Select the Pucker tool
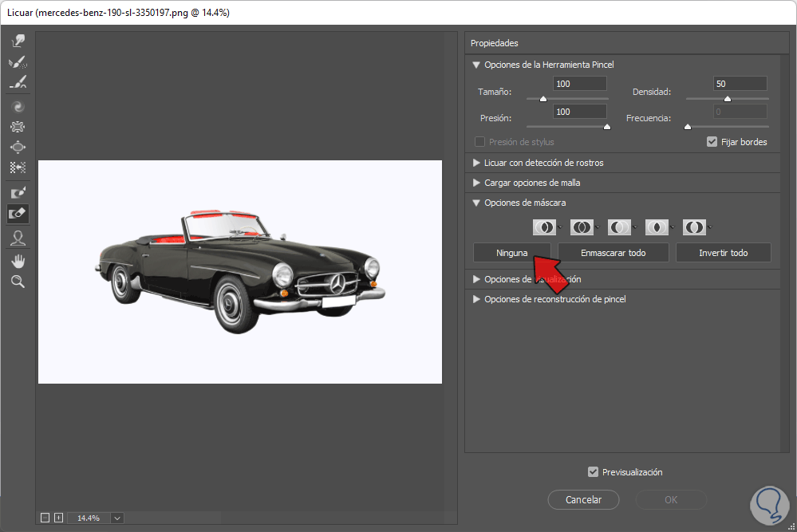797x532 pixels. [x=18, y=126]
